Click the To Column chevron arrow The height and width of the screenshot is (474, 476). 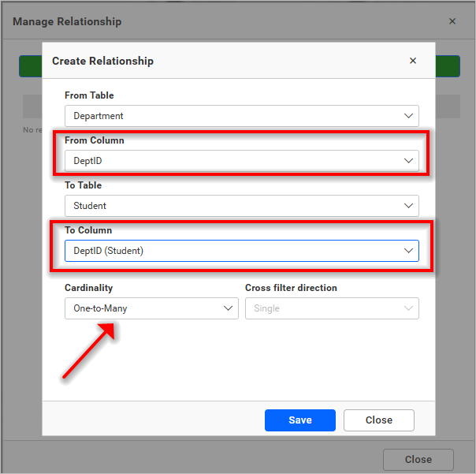pyautogui.click(x=408, y=251)
